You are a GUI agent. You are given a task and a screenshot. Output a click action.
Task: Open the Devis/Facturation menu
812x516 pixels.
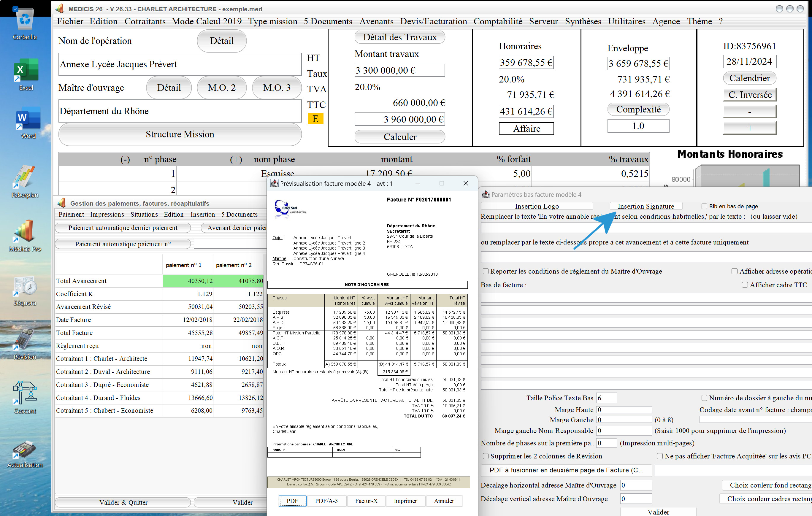click(x=433, y=21)
